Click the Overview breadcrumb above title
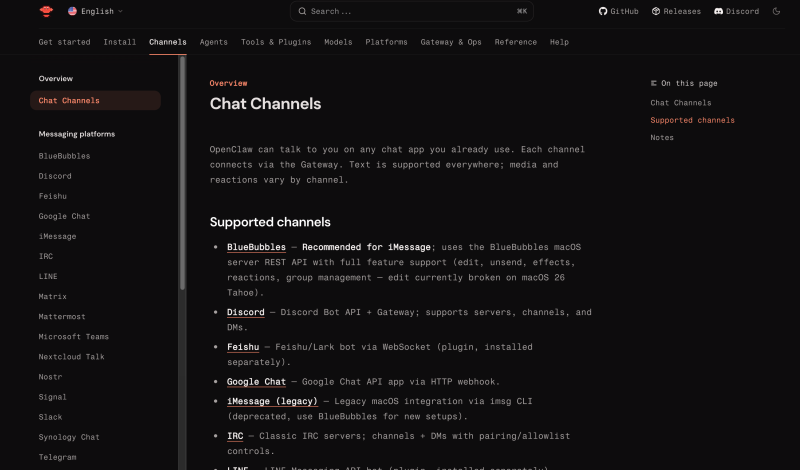 (228, 83)
